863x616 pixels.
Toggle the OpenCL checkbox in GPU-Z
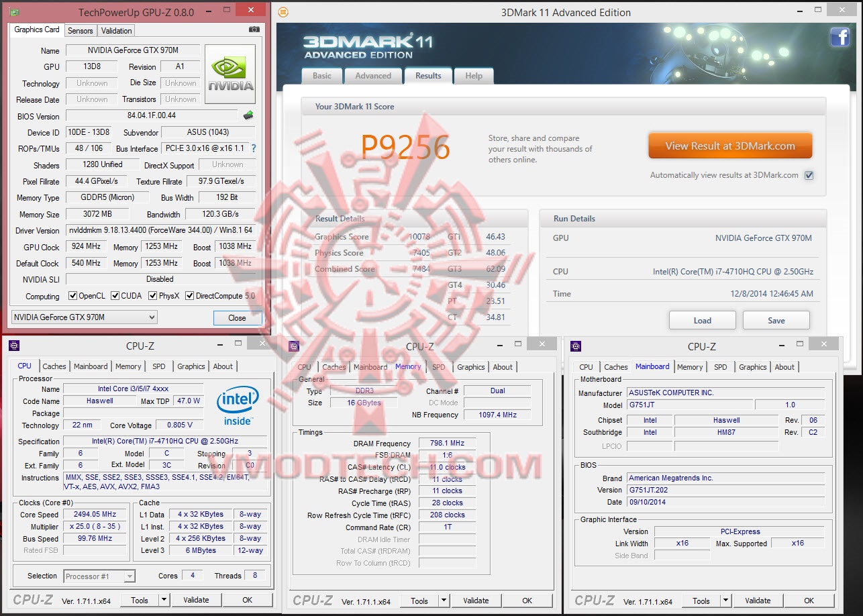[x=73, y=296]
